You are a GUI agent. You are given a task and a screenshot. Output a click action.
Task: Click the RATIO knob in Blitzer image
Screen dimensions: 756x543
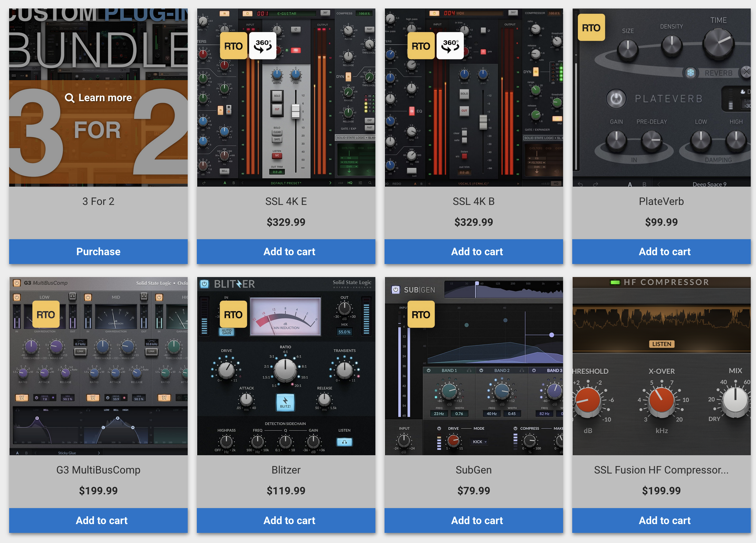285,370
